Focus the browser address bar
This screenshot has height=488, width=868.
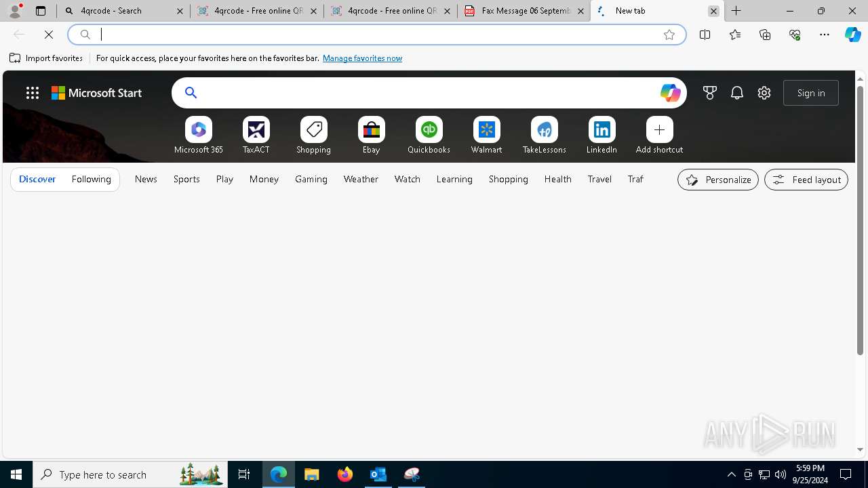coord(376,35)
